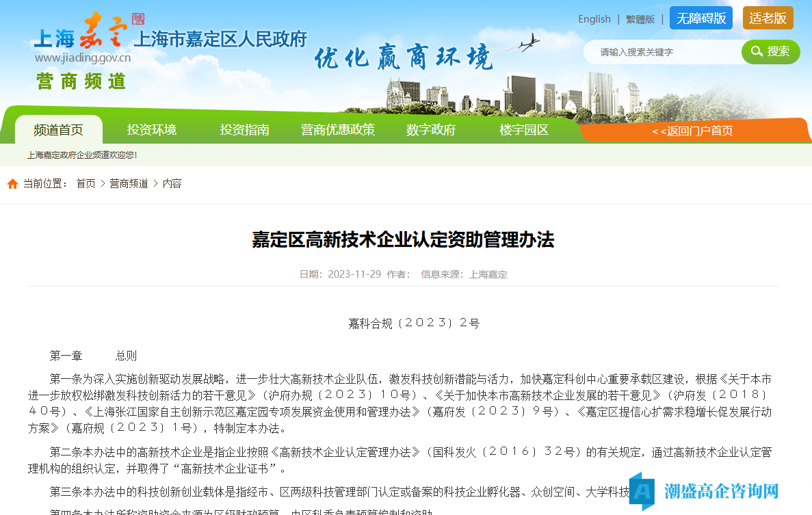
Task: Click 营商频道 in the breadcrumb trail
Action: click(129, 183)
